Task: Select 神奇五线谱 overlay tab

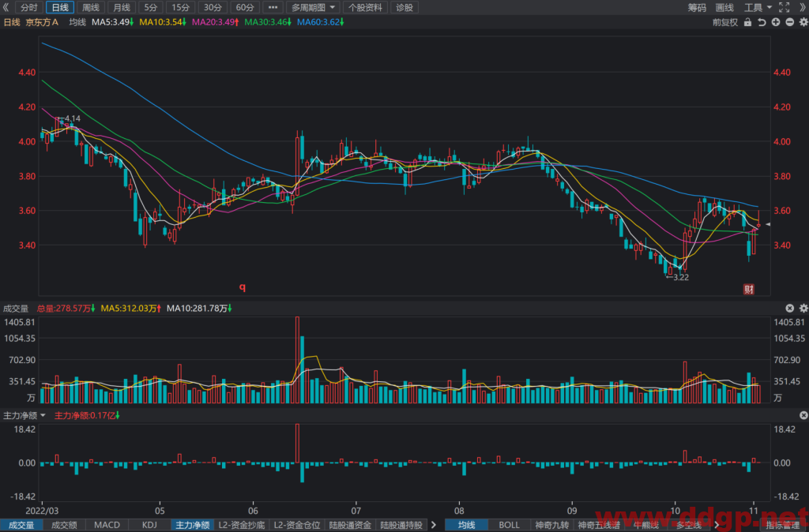Action: (x=599, y=525)
